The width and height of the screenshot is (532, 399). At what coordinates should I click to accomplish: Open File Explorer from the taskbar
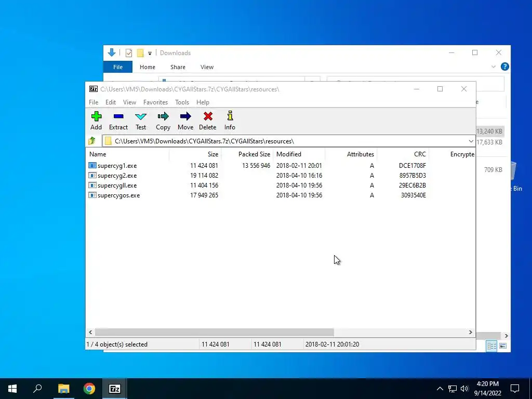tap(63, 389)
